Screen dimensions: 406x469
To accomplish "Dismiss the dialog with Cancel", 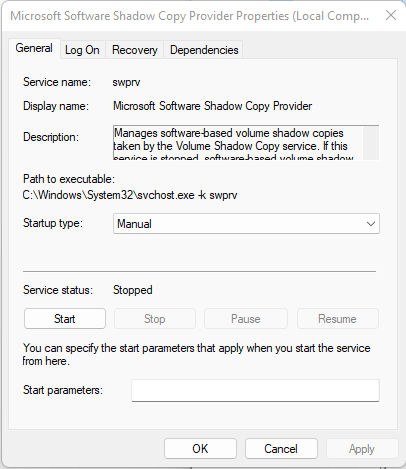I will 281,449.
